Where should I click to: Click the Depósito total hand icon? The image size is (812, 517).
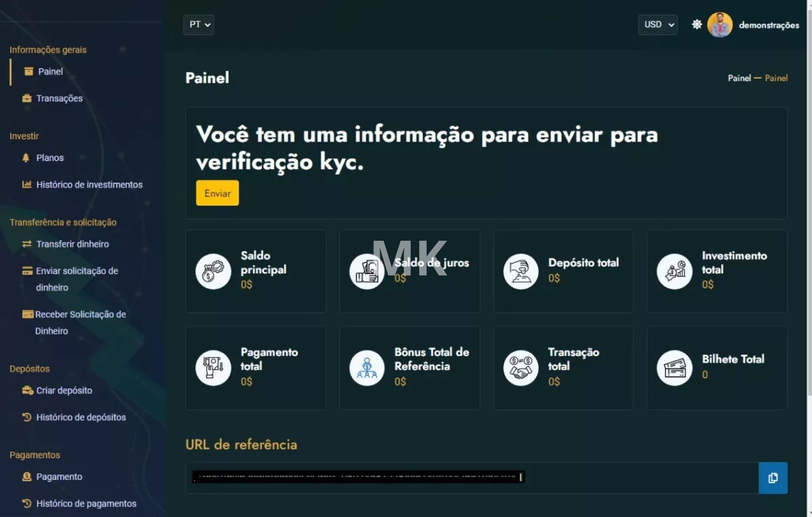tap(521, 271)
